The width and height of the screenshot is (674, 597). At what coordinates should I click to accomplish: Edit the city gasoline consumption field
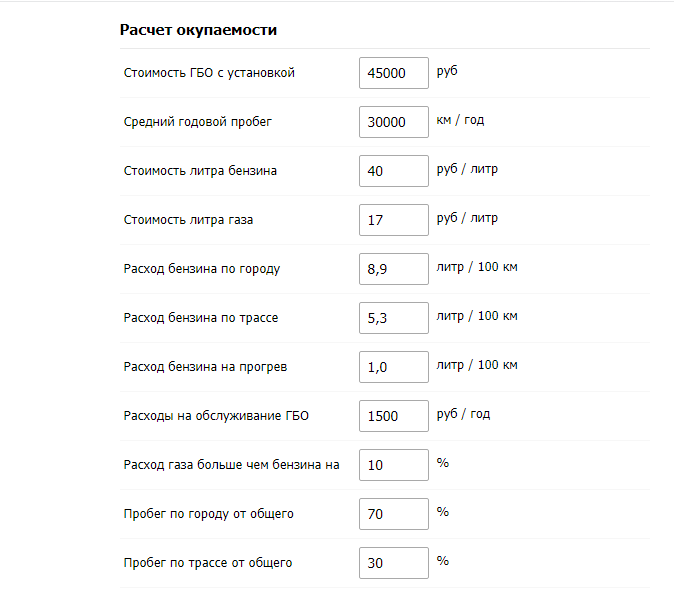click(x=393, y=269)
